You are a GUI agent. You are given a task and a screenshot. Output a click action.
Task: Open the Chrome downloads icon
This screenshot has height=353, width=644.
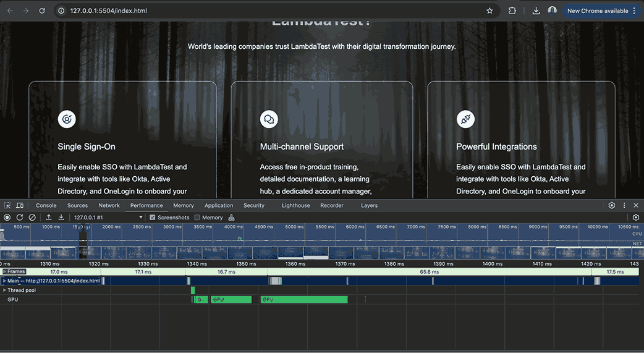tap(536, 11)
